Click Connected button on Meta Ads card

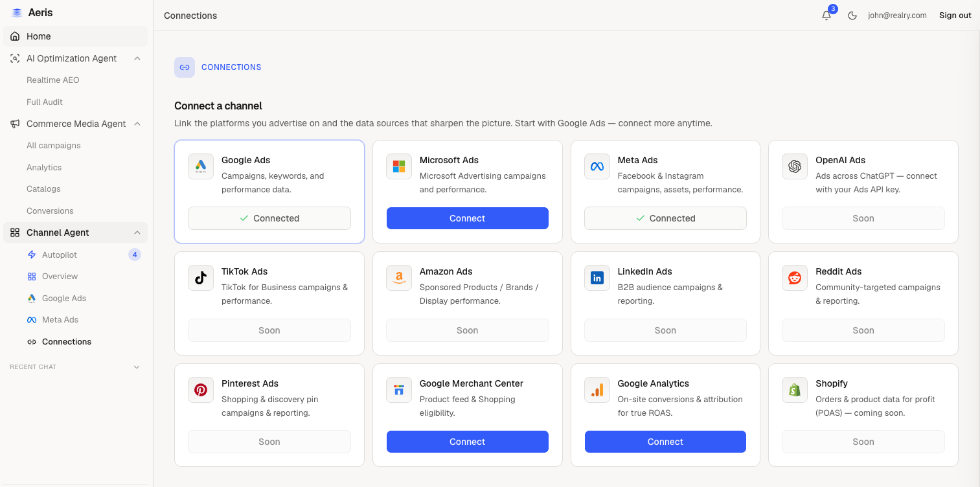click(665, 218)
